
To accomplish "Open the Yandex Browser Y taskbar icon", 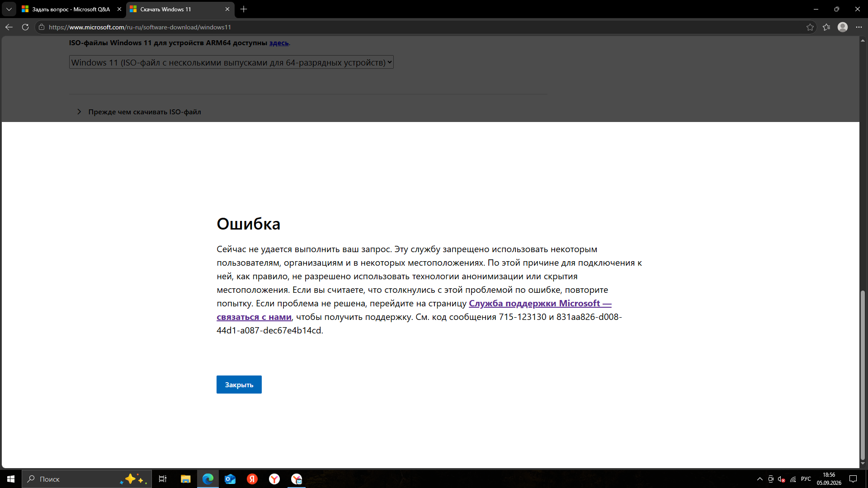I will point(274,479).
